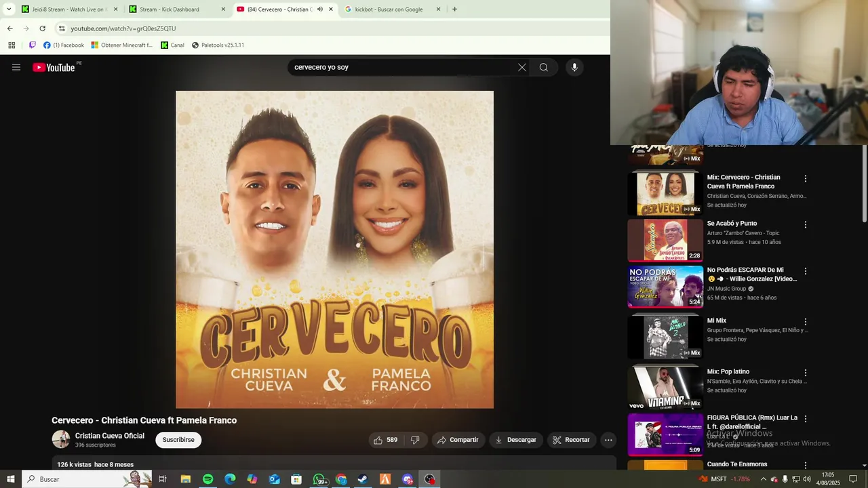Download the video with Descargar

(x=516, y=440)
